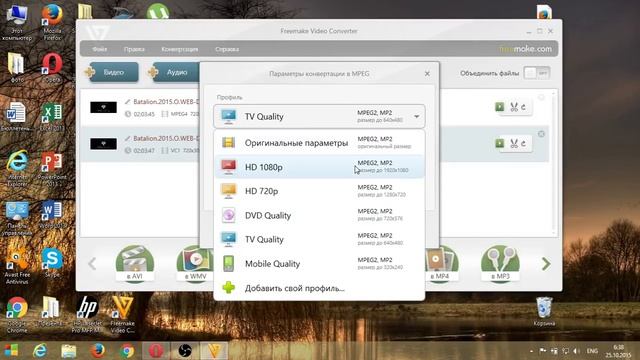
Task: Open the Файл menu
Action: (99, 49)
